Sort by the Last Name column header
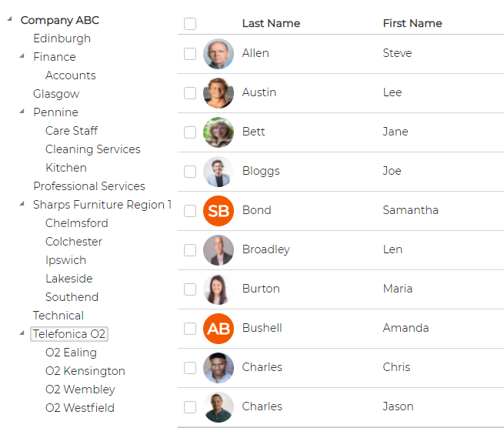504x428 pixels. [x=271, y=23]
